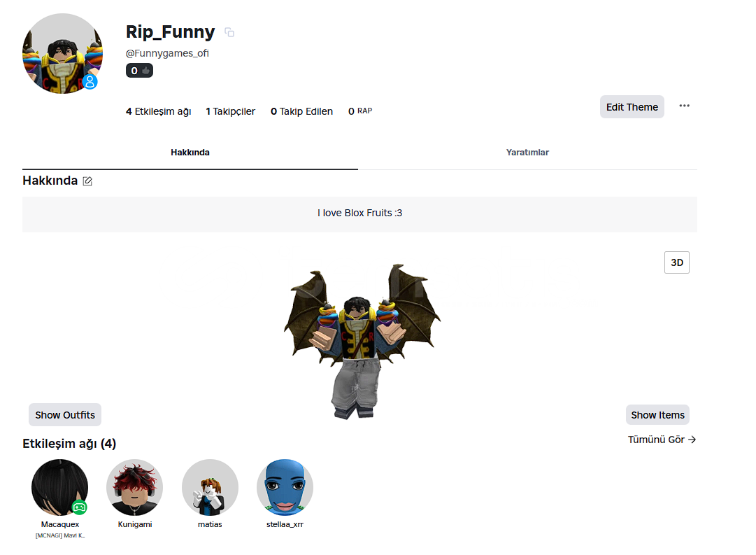Click the matias name label
Image resolution: width=756 pixels, height=555 pixels.
[210, 524]
